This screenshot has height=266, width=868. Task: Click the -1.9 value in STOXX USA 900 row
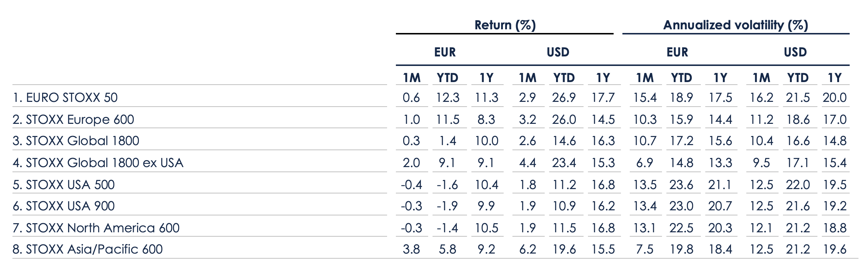(447, 206)
